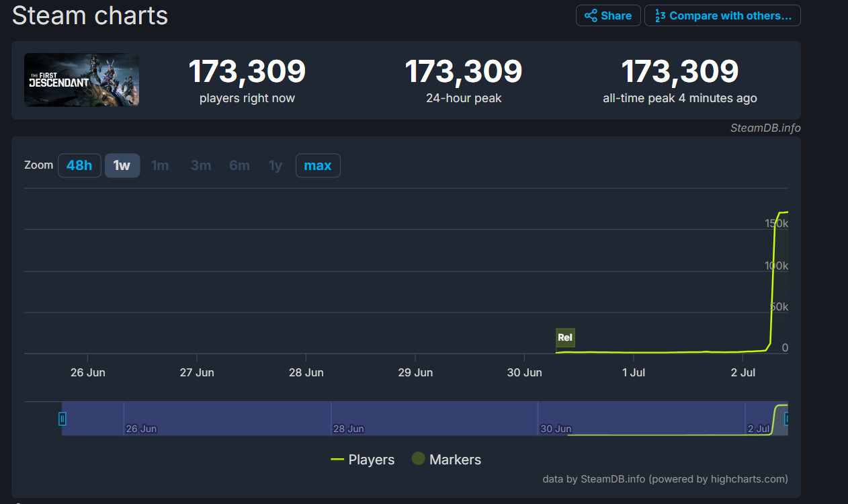This screenshot has width=848, height=504.
Task: Click the SteamDB.info watermark under the stats
Action: pos(765,128)
